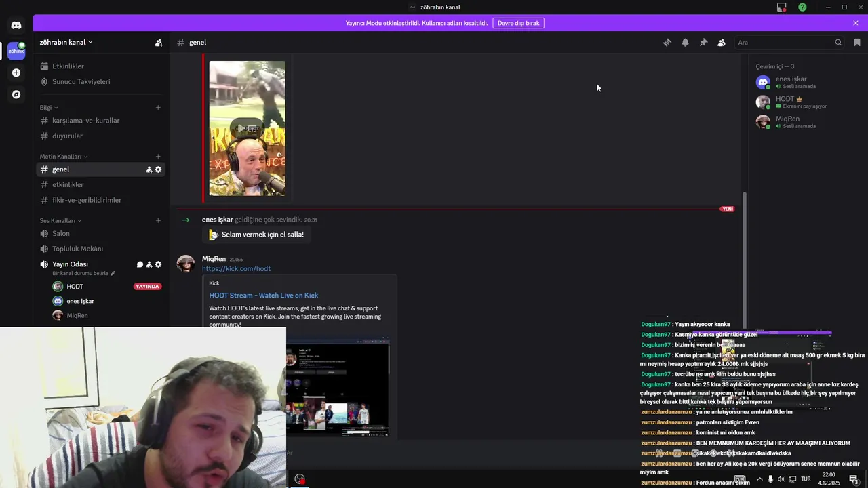868x488 pixels.
Task: Open Threads icon in channel header
Action: 667,42
